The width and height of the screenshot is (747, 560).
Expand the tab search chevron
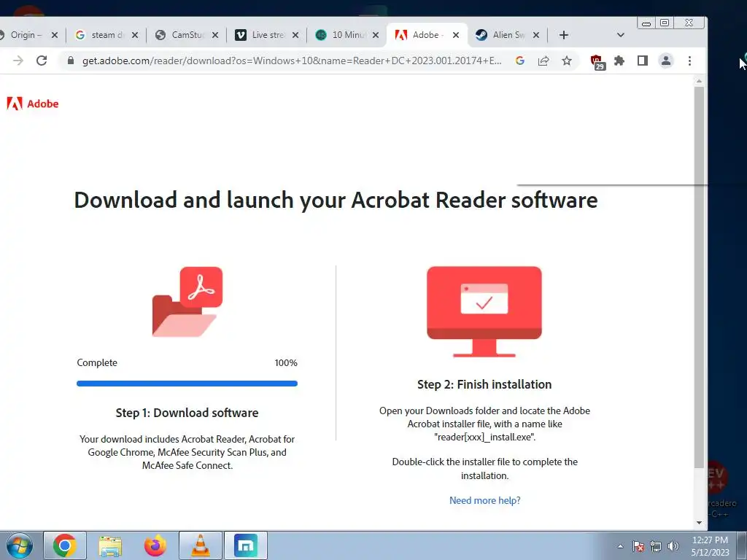[620, 35]
